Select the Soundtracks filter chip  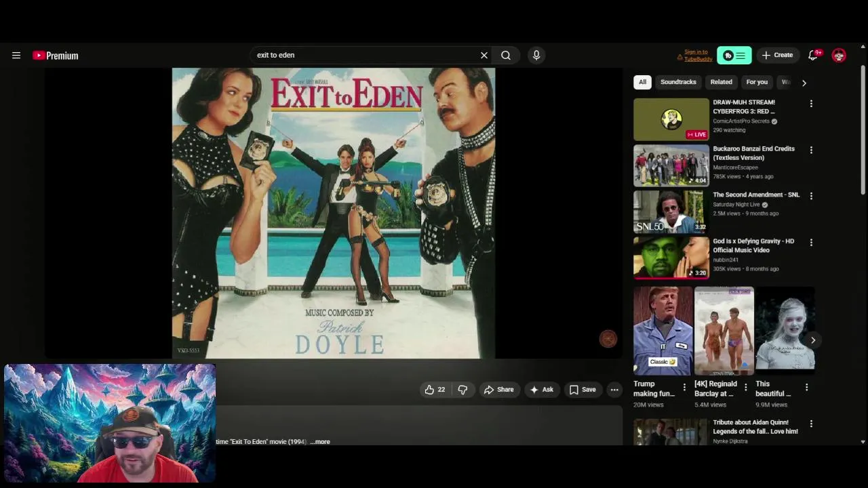[678, 82]
